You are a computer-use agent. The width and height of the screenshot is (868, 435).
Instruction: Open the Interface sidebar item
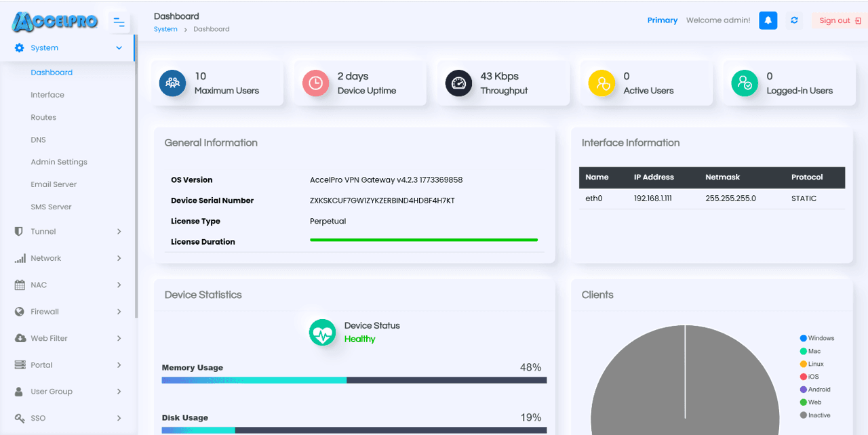click(x=47, y=95)
